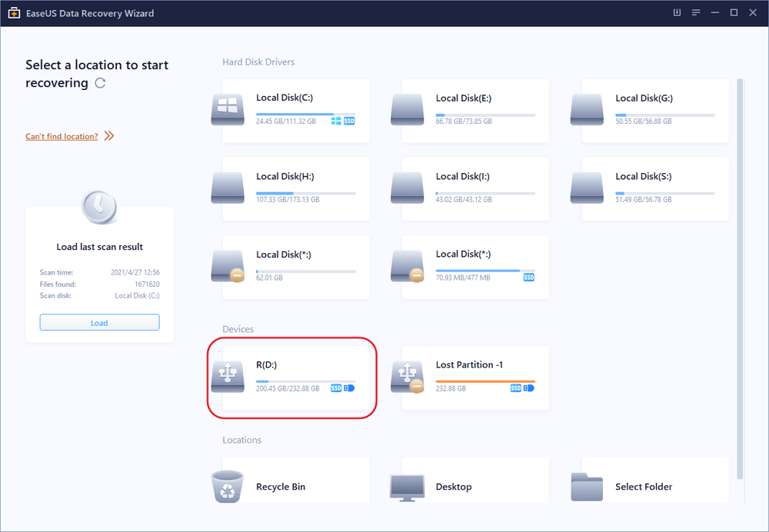Click the refresh icon beside the recovering heading
This screenshot has width=769, height=532.
pyautogui.click(x=100, y=83)
